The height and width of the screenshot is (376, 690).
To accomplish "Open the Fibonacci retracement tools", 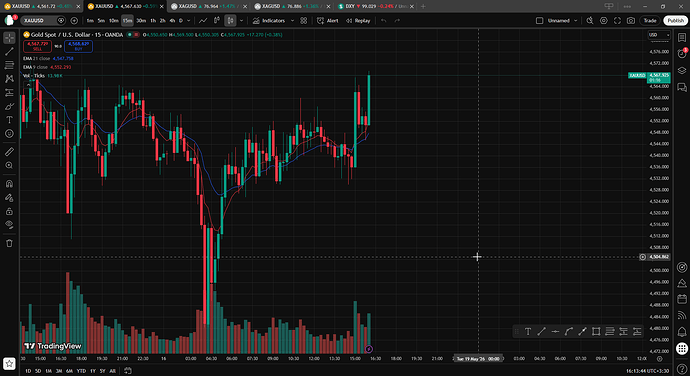I will (9, 65).
